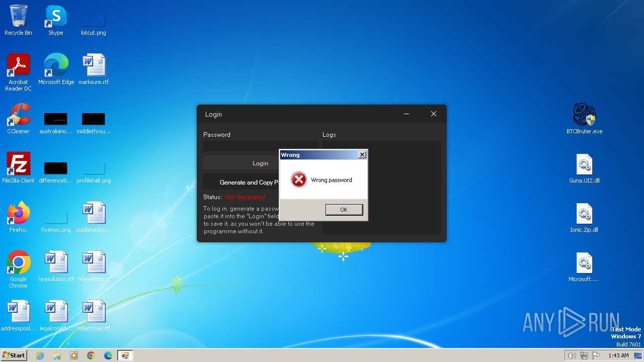Open the Start menu
Viewport: 644px width, 362px height.
pos(14,355)
